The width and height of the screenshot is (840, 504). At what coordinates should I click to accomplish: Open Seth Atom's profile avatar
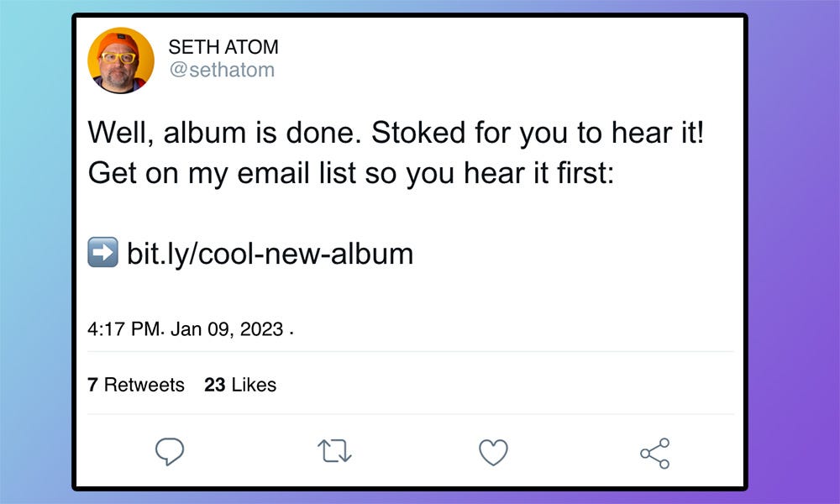click(x=121, y=60)
